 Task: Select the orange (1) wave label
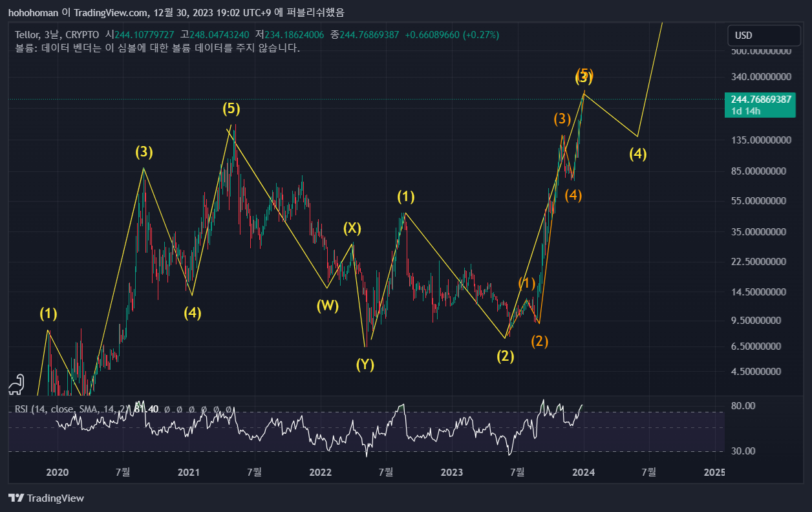527,283
